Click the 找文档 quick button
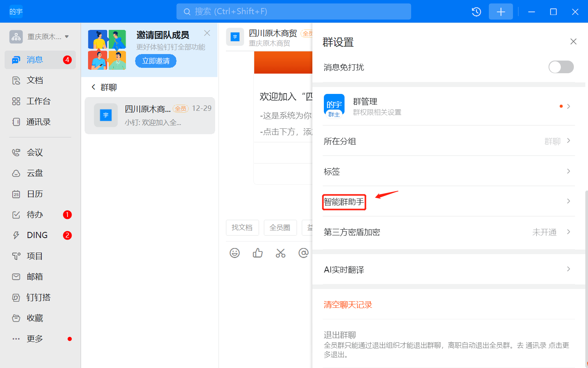The image size is (588, 368). pyautogui.click(x=242, y=228)
